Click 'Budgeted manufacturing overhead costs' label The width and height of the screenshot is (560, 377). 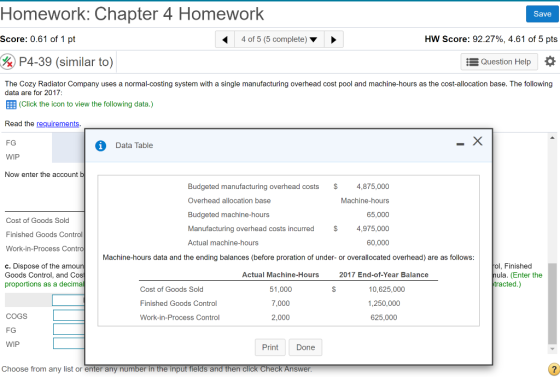[253, 186]
